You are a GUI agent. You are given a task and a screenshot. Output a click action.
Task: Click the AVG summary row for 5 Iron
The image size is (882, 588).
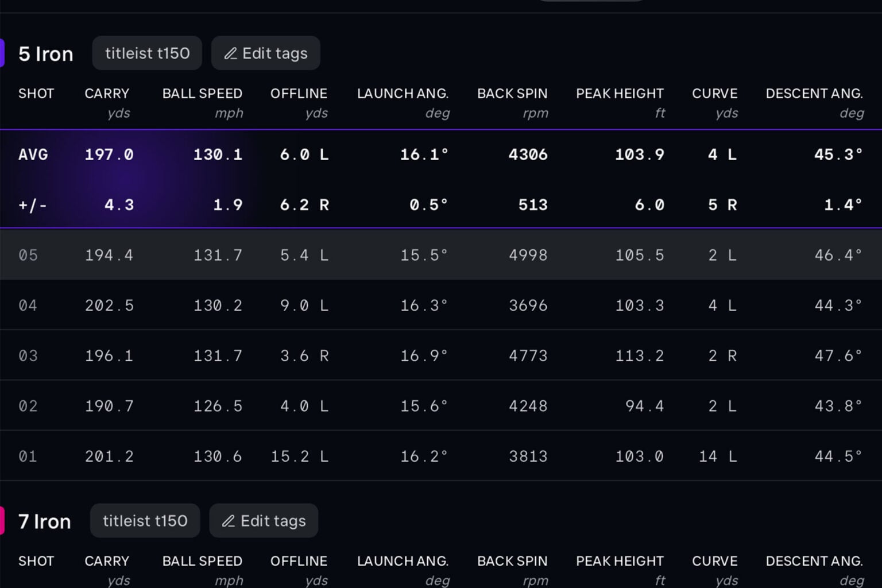coord(441,154)
